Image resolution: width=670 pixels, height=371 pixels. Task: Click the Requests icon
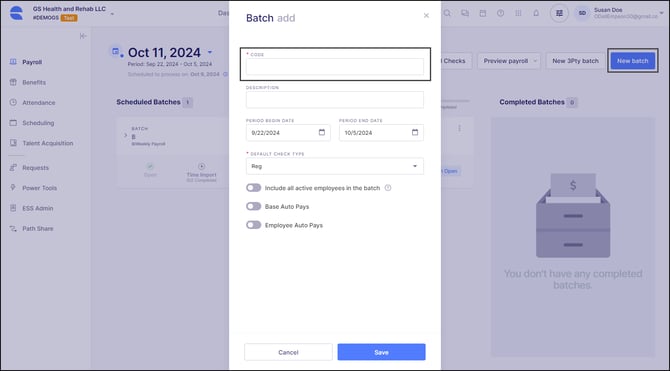(x=13, y=168)
